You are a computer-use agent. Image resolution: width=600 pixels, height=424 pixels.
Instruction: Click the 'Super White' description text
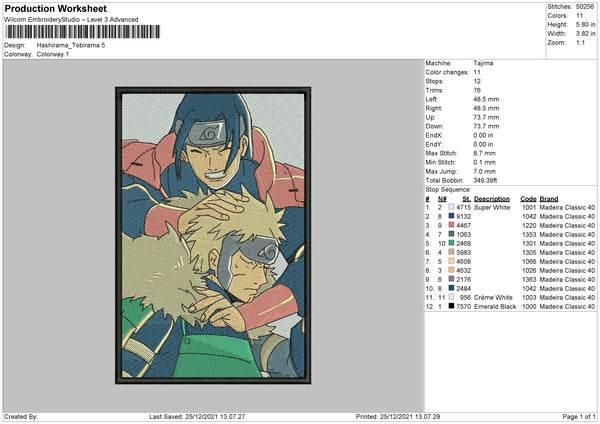coord(492,207)
